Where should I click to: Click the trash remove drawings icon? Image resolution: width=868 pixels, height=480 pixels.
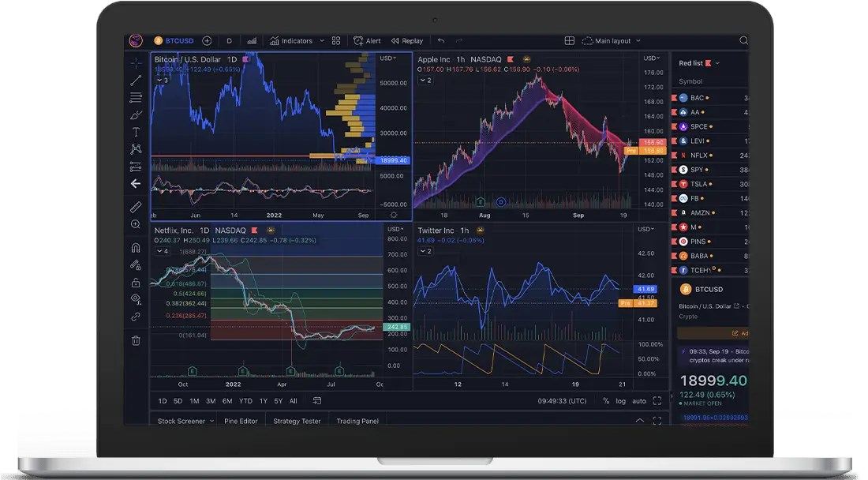click(x=136, y=340)
